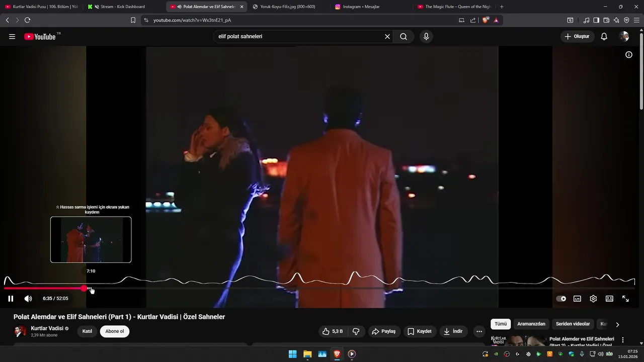
Task: Open Brave playlist music note icon
Action: pyautogui.click(x=586, y=20)
